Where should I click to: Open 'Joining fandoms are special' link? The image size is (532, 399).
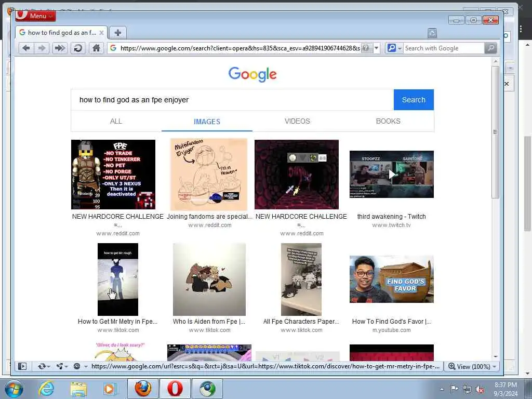209,217
